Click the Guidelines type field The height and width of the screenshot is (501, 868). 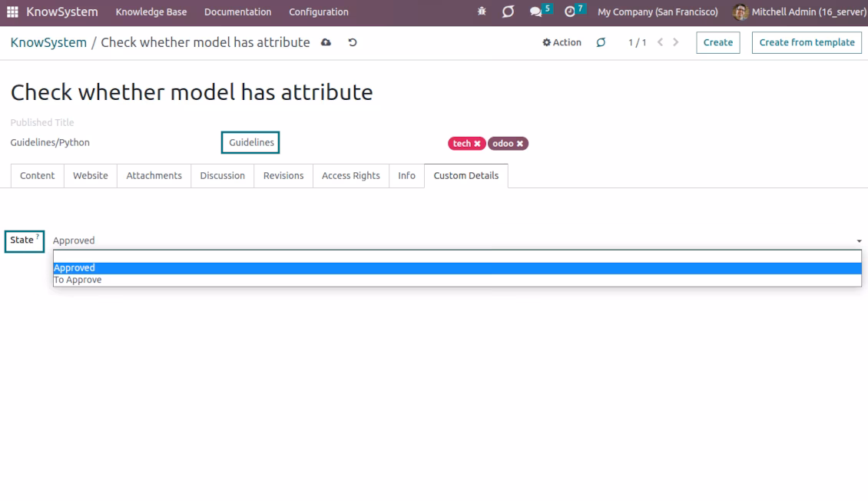point(250,143)
